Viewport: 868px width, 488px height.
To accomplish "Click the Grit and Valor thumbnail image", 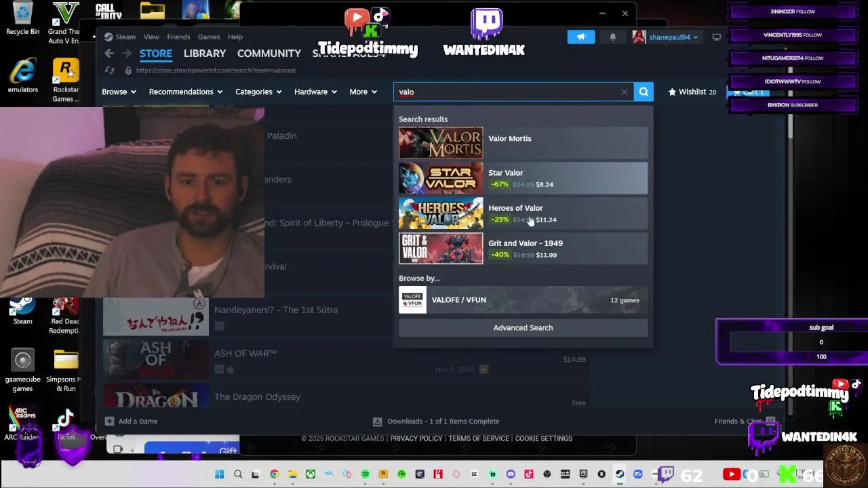I will (441, 249).
